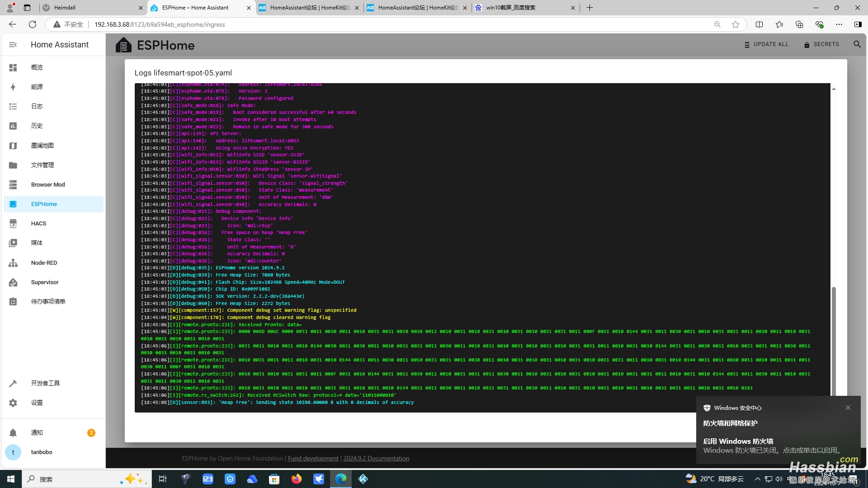This screenshot has width=868, height=488.
Task: Click the notification count badge 2
Action: [x=91, y=433]
